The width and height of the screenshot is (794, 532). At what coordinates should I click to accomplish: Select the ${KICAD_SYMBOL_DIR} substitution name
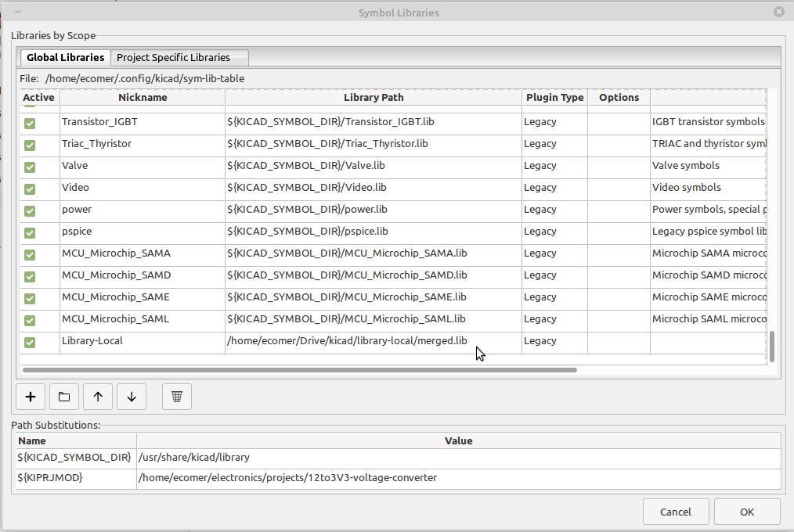click(76, 458)
